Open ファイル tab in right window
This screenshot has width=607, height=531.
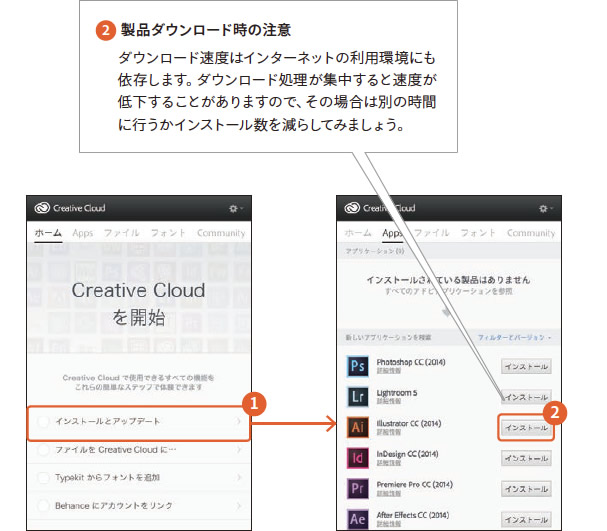[x=431, y=233]
